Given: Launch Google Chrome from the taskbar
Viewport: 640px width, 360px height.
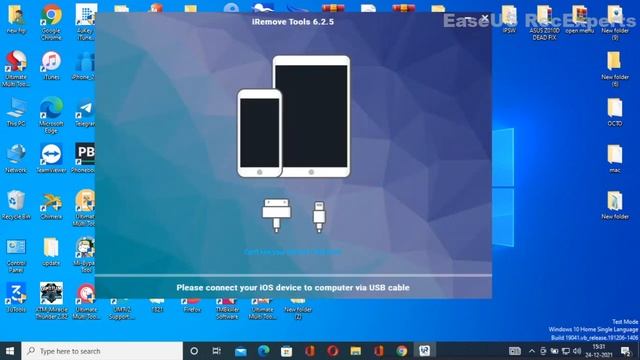Looking at the screenshot, I should point(402,351).
